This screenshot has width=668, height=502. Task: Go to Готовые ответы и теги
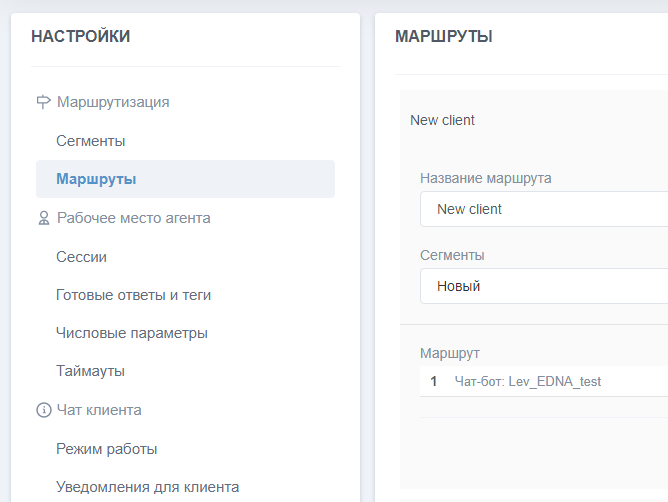tap(133, 295)
